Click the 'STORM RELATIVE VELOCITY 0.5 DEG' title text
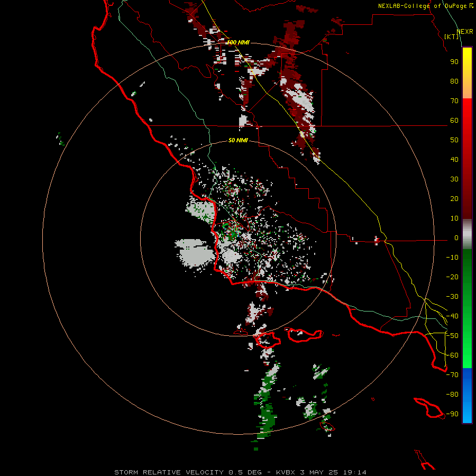Image resolution: width=476 pixels, height=476 pixels. [x=188, y=472]
